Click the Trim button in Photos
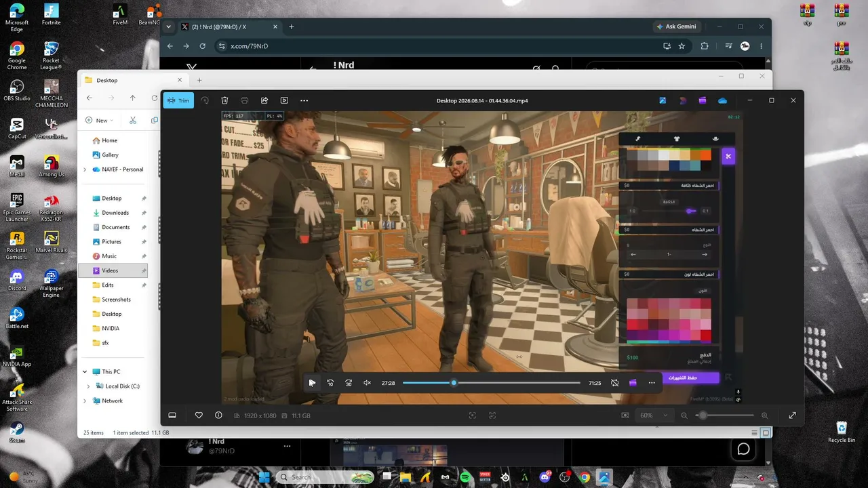Image resolution: width=868 pixels, height=488 pixels. pyautogui.click(x=178, y=100)
